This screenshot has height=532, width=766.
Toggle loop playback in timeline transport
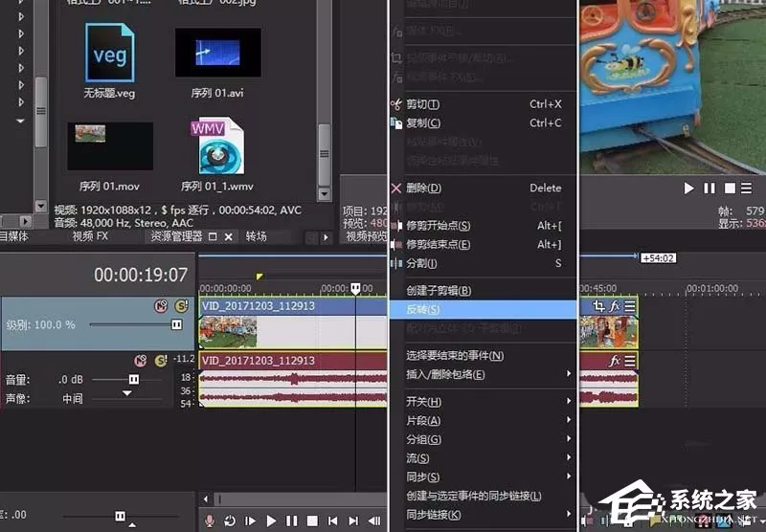point(230,521)
